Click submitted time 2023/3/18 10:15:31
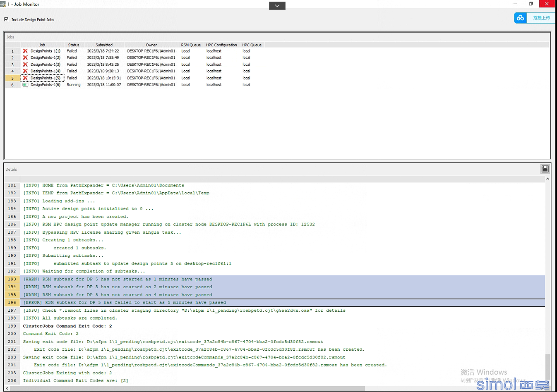557x392 pixels. [x=104, y=78]
